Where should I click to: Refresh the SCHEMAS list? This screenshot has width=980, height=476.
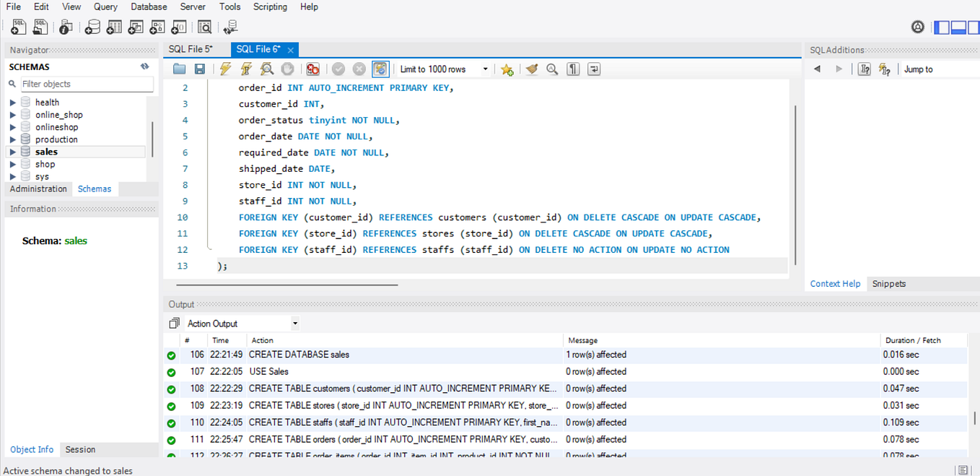coord(145,66)
